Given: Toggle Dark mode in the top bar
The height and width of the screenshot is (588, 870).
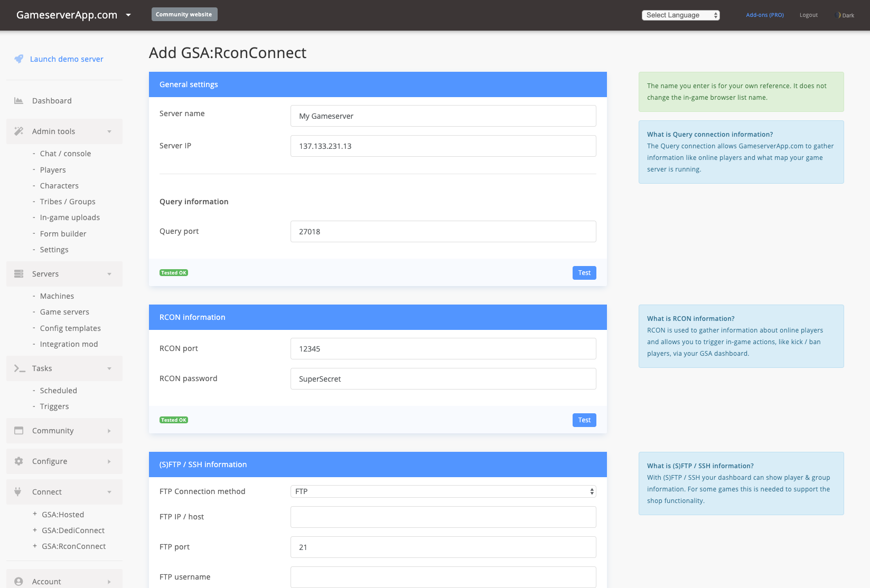Looking at the screenshot, I should coord(845,15).
